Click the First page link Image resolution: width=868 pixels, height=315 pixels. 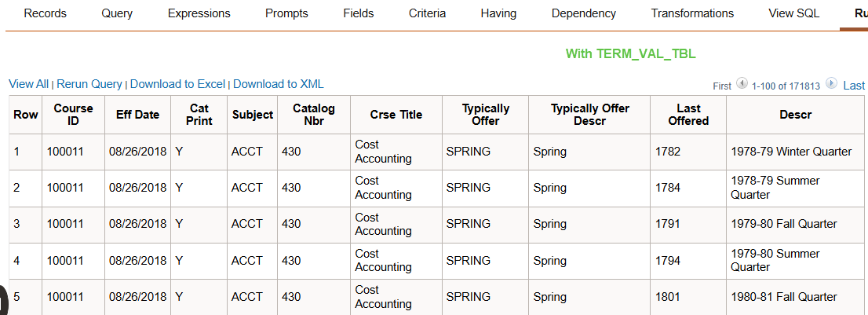coord(722,86)
